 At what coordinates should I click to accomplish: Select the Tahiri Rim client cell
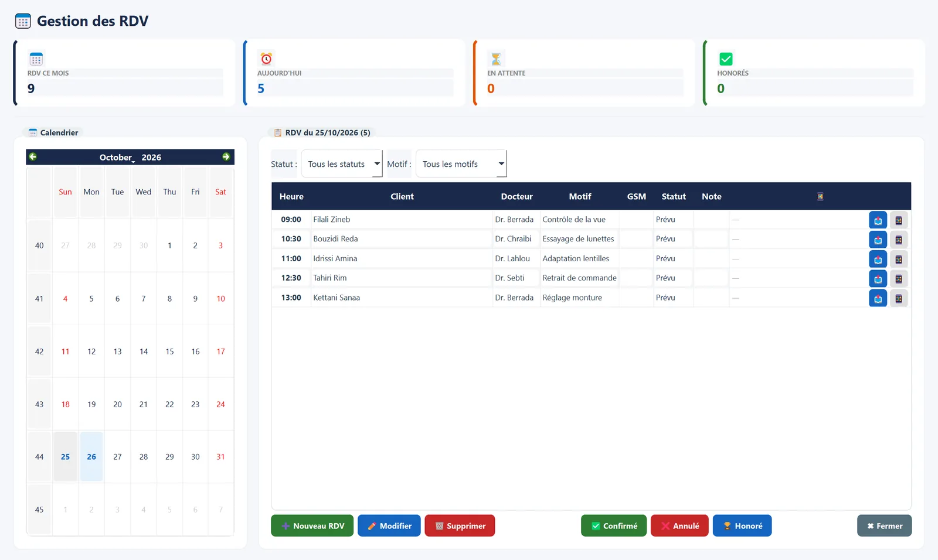(x=402, y=278)
